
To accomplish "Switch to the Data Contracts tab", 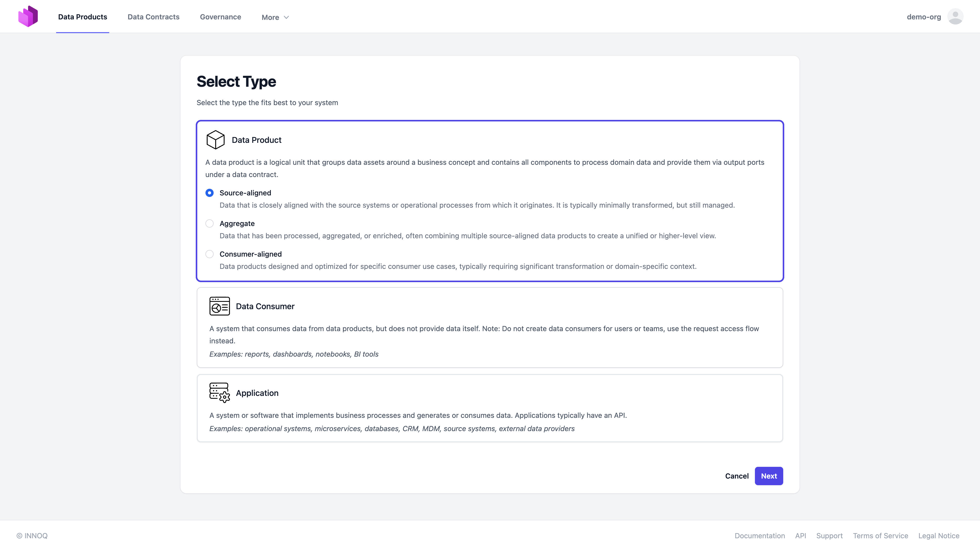I will point(153,17).
